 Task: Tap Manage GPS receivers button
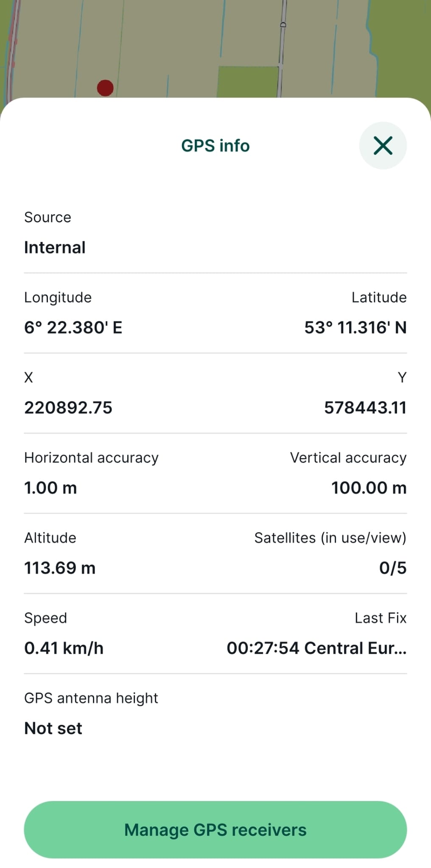pos(215,829)
